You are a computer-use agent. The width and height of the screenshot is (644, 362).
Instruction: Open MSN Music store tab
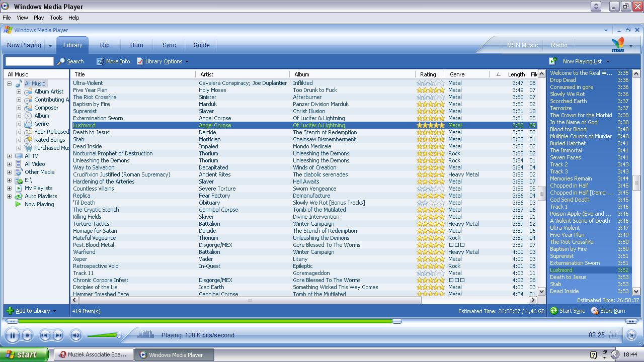522,45
